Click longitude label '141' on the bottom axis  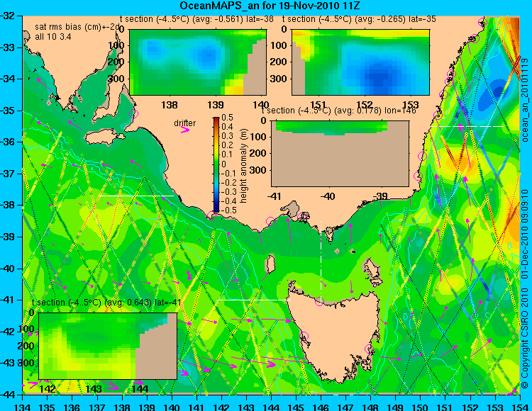coord(196,407)
